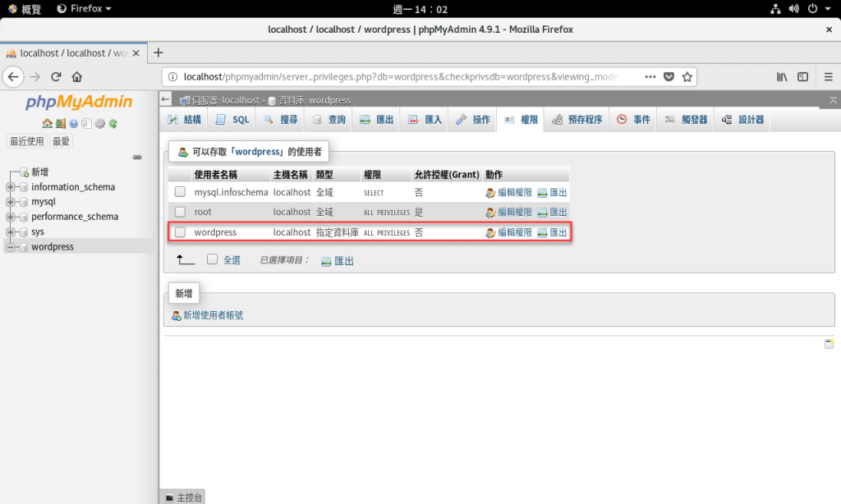Open the 概覽 activities overview
This screenshot has width=841, height=504.
click(x=25, y=8)
